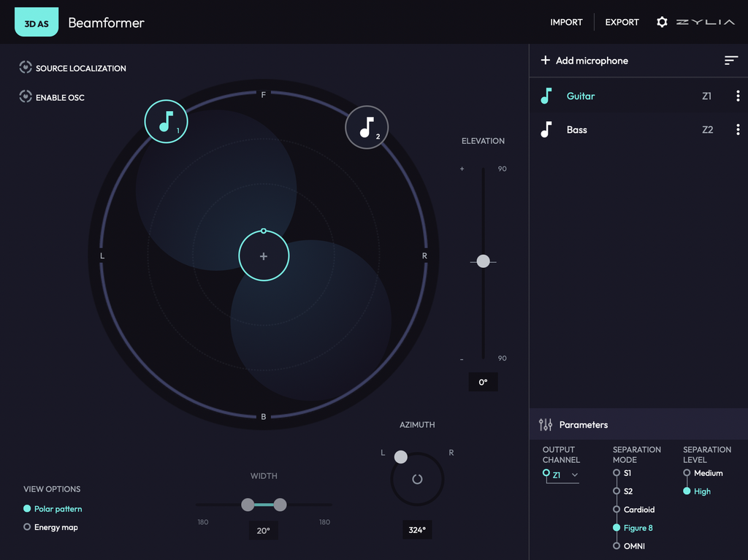
Task: Choose Cardioid separation mode
Action: [x=617, y=510]
